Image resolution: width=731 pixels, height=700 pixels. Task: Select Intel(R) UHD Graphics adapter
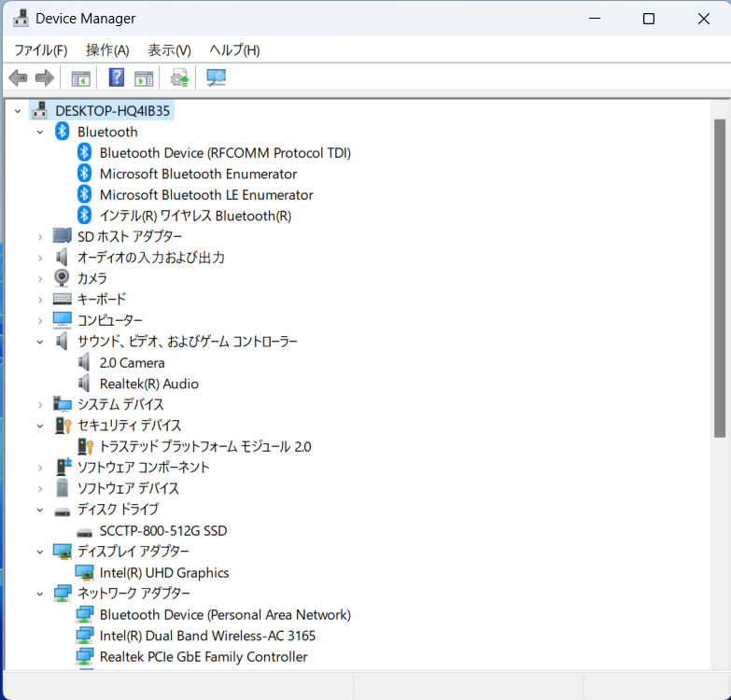tap(164, 573)
